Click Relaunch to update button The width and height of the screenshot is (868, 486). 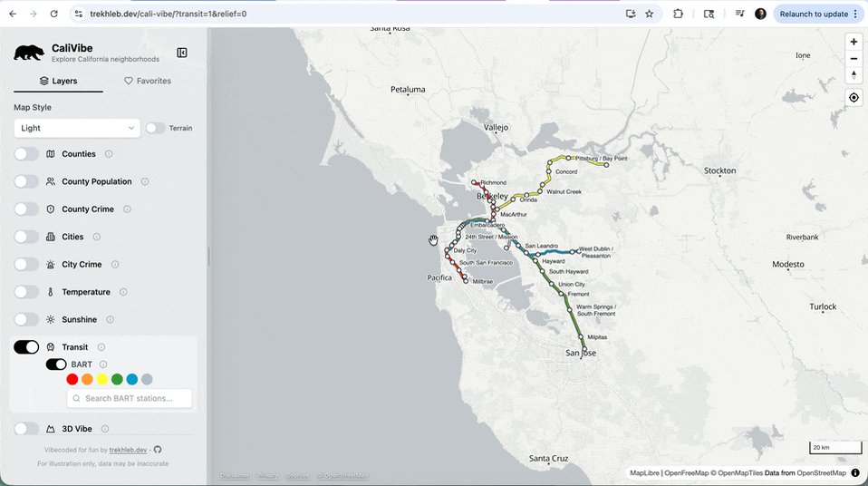[x=817, y=14]
